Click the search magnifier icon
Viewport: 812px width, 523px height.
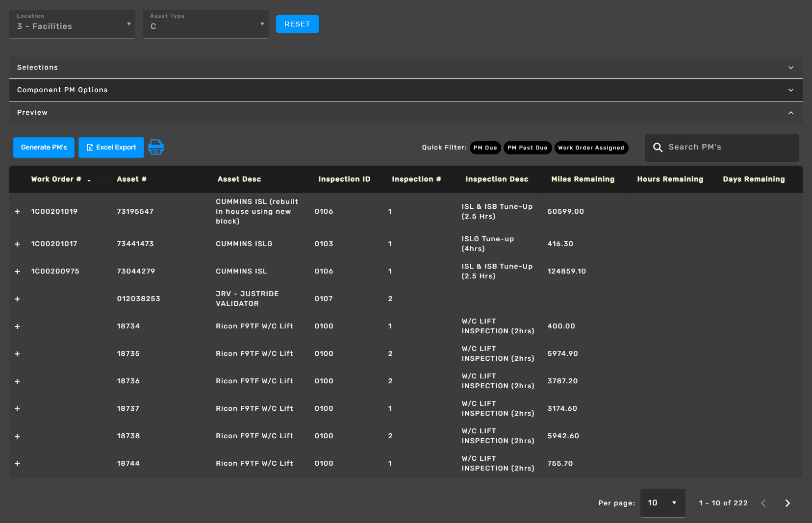pos(658,148)
